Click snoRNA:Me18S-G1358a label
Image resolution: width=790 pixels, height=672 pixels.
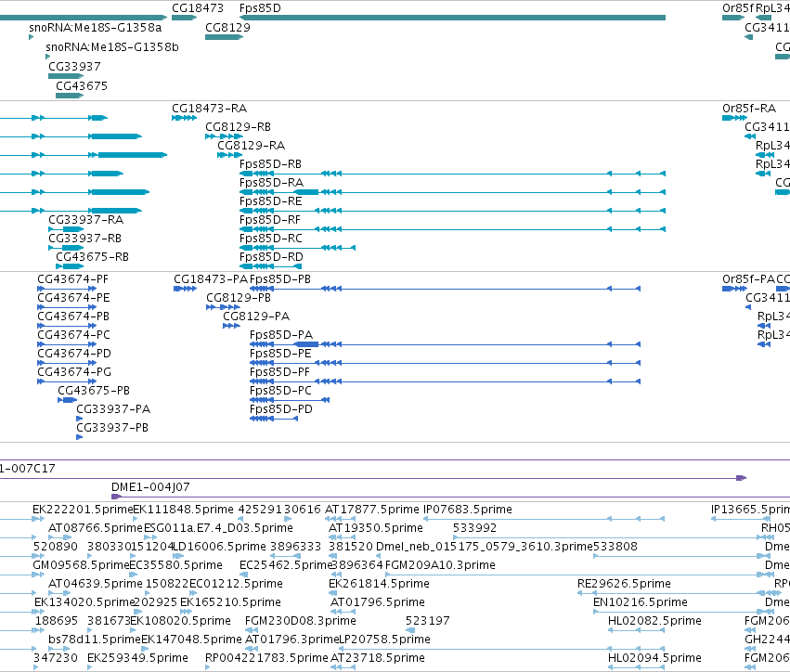click(x=96, y=27)
